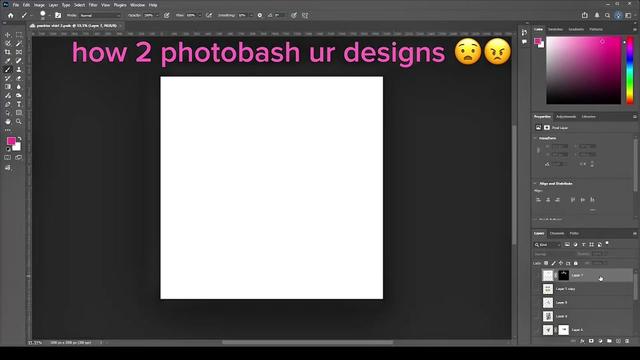Toggle pressure for opacity icon
640x360 pixels.
coord(167,16)
